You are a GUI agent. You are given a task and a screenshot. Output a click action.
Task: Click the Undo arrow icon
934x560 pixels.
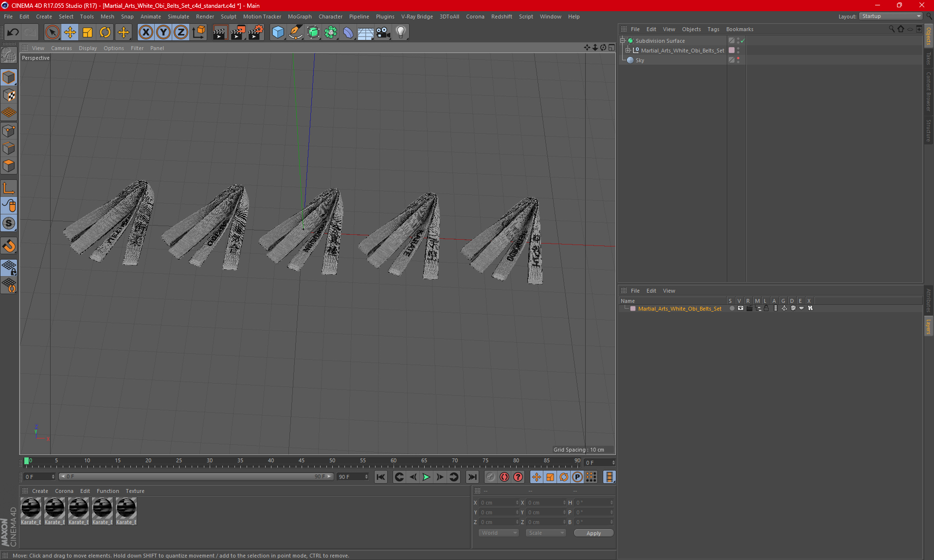(x=13, y=32)
